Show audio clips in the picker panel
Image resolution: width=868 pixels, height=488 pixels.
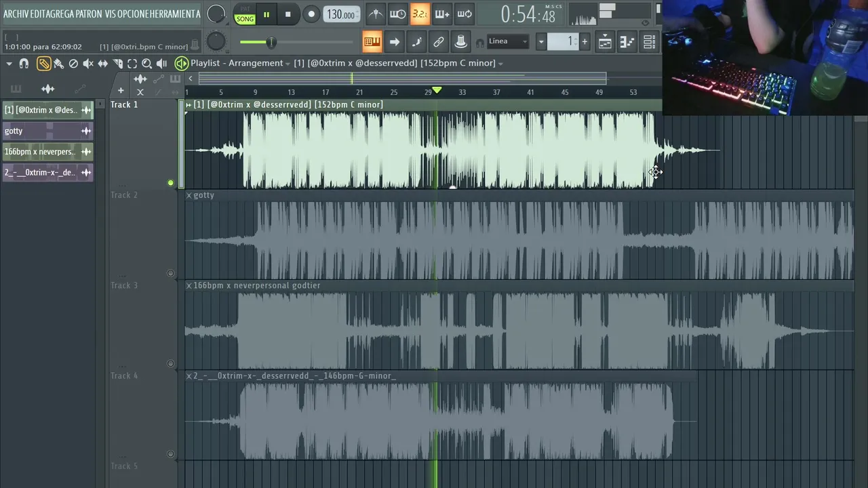[47, 89]
